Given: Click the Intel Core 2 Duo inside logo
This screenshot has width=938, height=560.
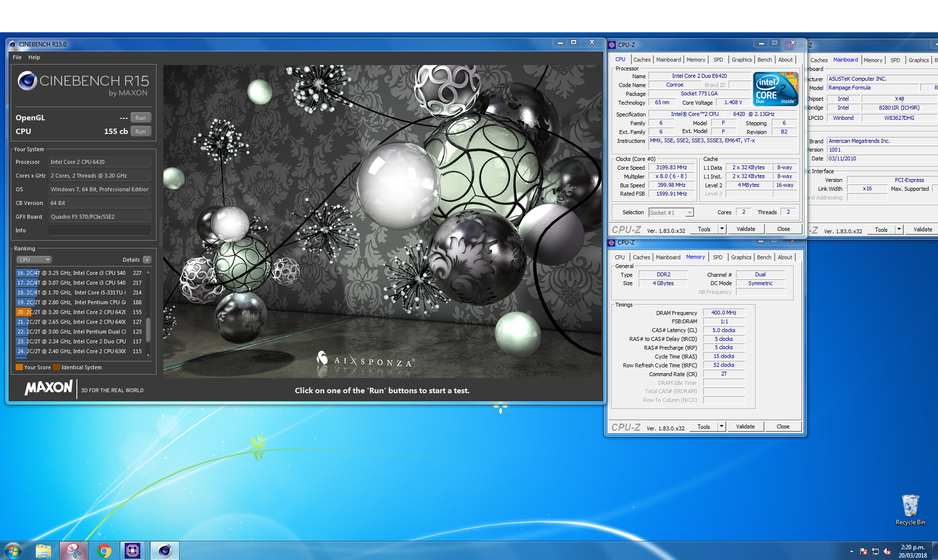Looking at the screenshot, I should point(776,89).
